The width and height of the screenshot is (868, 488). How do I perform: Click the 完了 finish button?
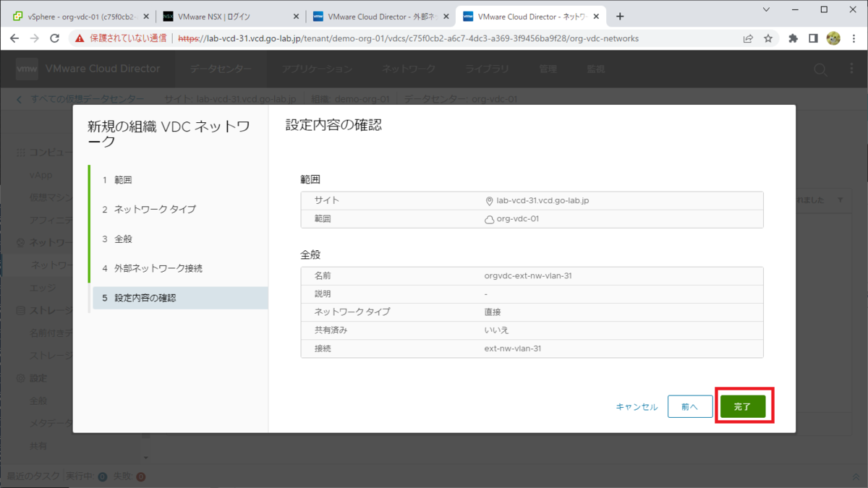(x=743, y=407)
